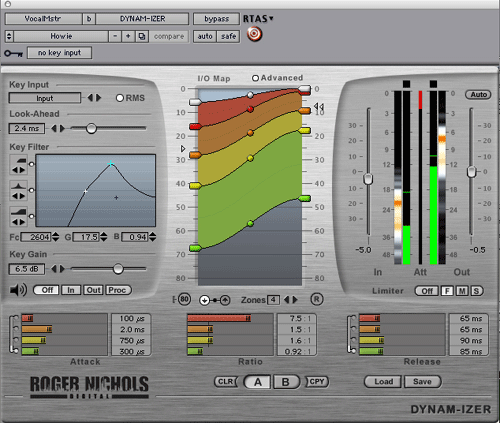Click the orange zone handle on the map's left edge
This screenshot has width=500, height=423.
195,155
